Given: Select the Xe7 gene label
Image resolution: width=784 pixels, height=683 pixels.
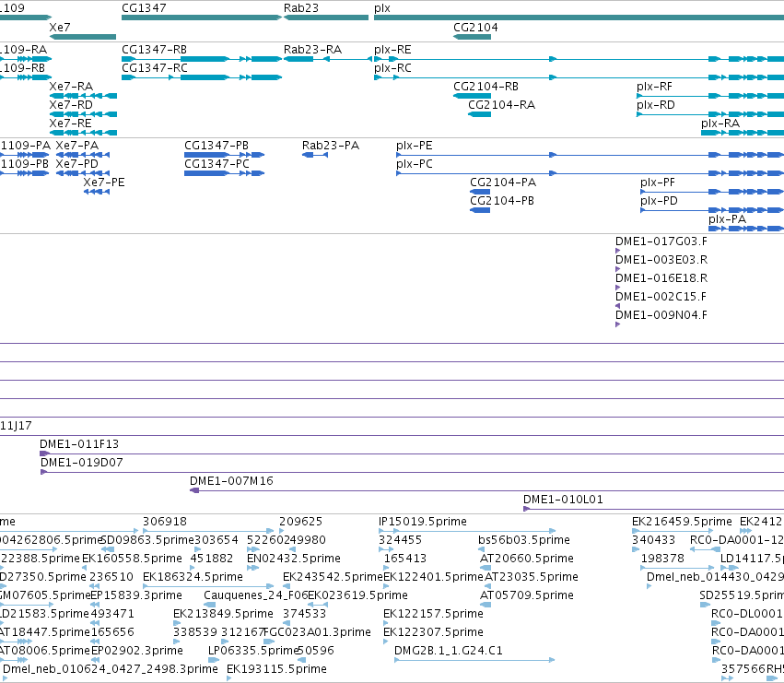Looking at the screenshot, I should click(60, 27).
